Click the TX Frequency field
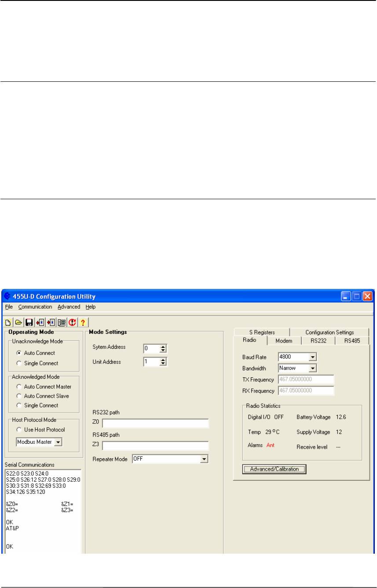Image resolution: width=377 pixels, height=588 pixels. (x=306, y=380)
